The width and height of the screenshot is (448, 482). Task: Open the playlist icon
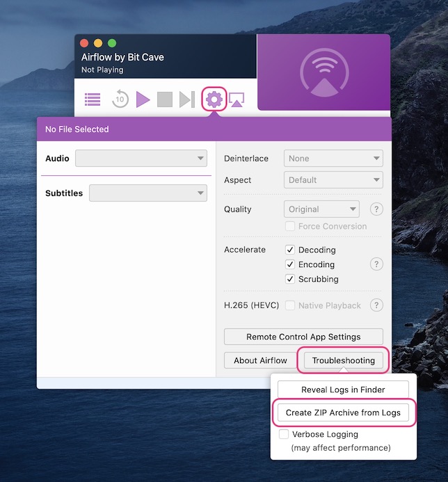tap(93, 99)
